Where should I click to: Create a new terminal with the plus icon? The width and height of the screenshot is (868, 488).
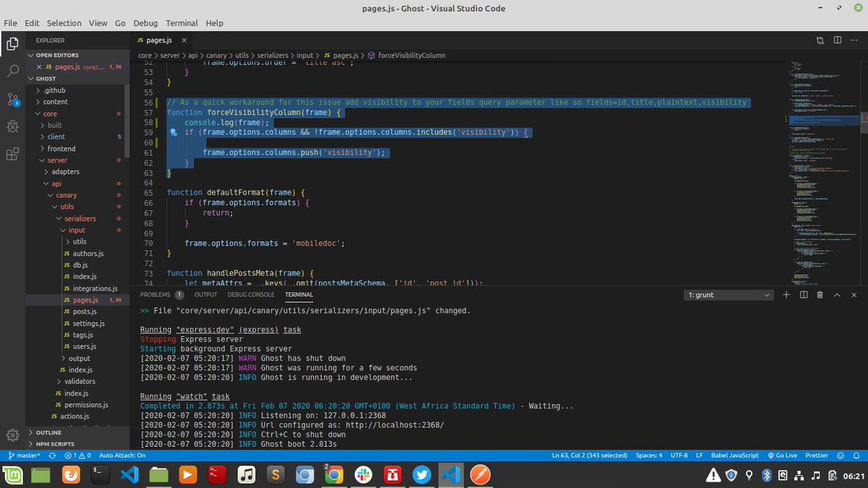[786, 295]
